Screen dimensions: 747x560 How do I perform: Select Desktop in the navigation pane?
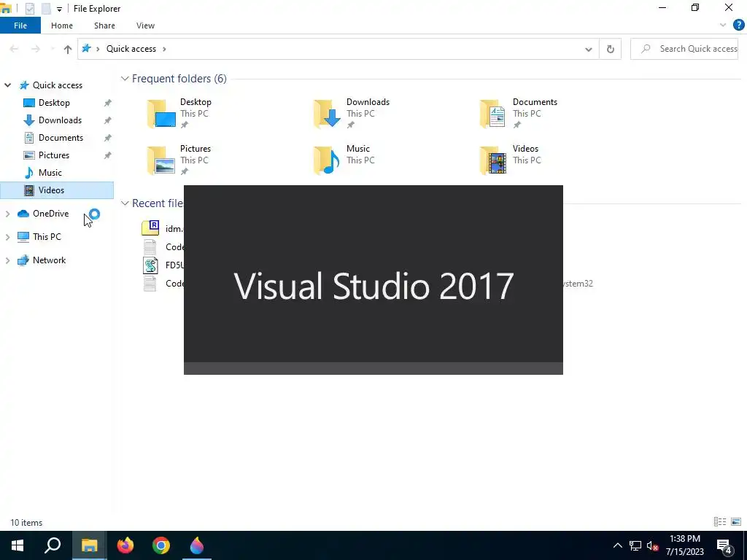click(x=54, y=103)
